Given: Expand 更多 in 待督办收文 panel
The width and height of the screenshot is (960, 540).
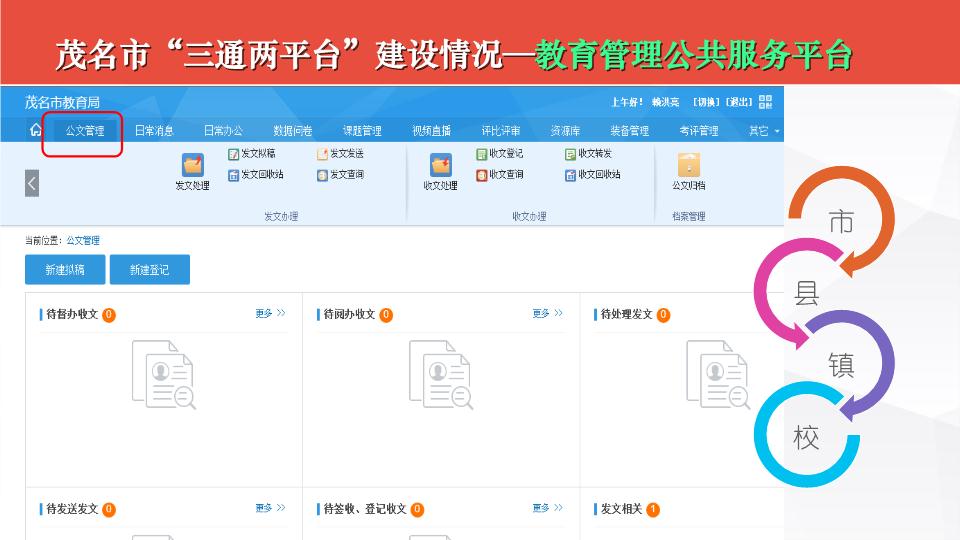Looking at the screenshot, I should click(x=270, y=314).
